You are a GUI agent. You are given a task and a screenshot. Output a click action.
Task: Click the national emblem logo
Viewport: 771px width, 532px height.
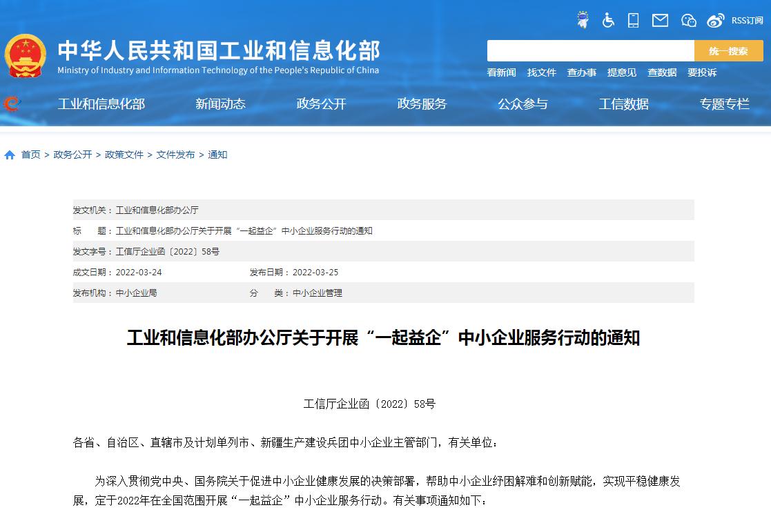click(26, 56)
